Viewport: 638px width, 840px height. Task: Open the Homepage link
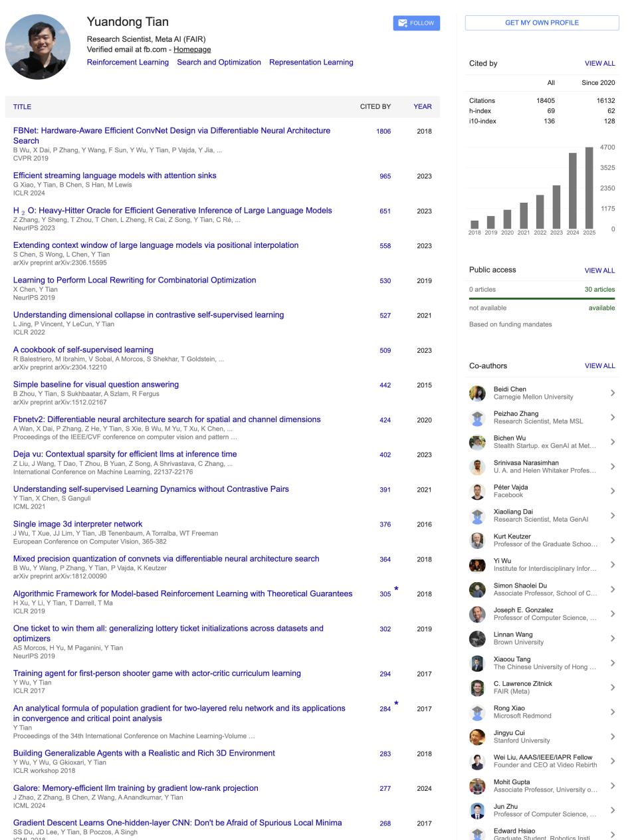(x=192, y=50)
